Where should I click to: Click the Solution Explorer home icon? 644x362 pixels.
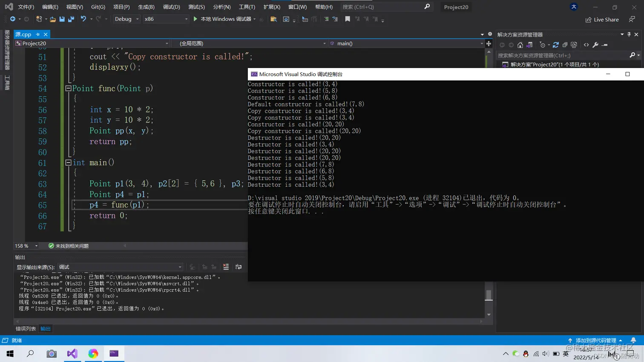click(520, 45)
